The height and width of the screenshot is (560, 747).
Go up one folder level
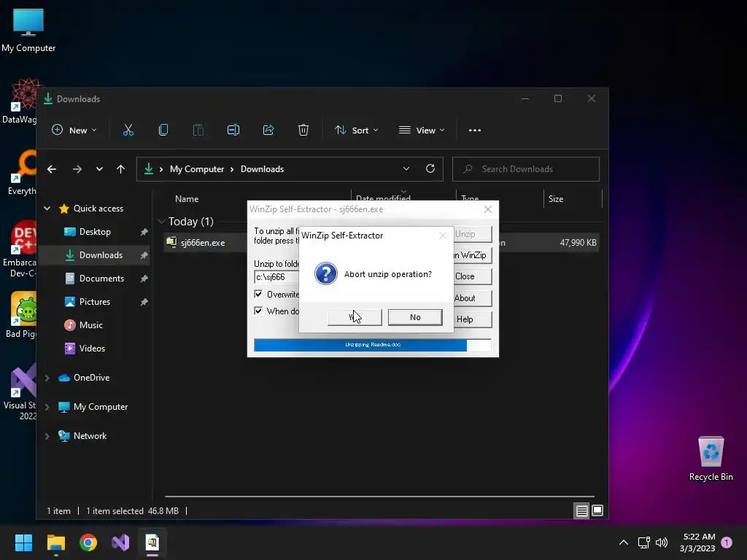tap(120, 169)
